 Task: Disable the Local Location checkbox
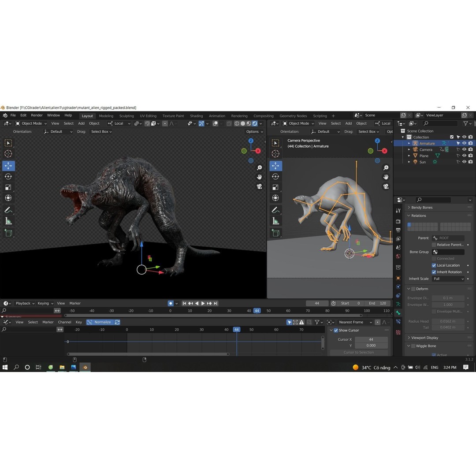point(434,265)
